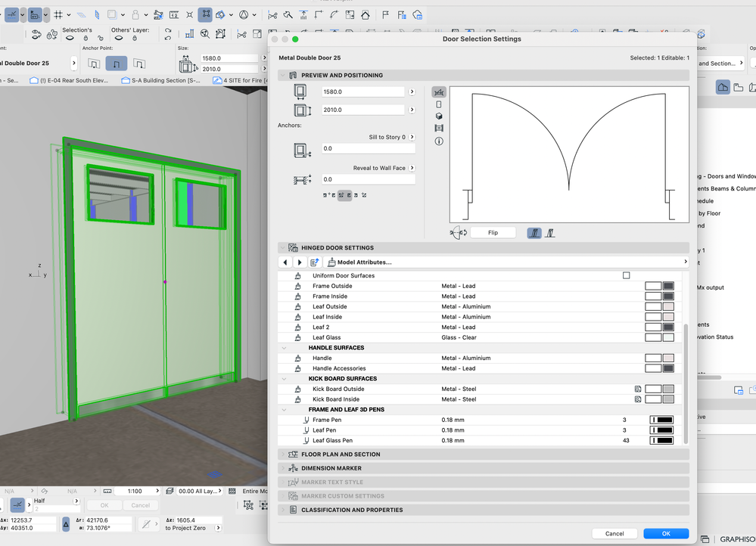
Task: Collapse the Handle Surfaces group
Action: (285, 348)
